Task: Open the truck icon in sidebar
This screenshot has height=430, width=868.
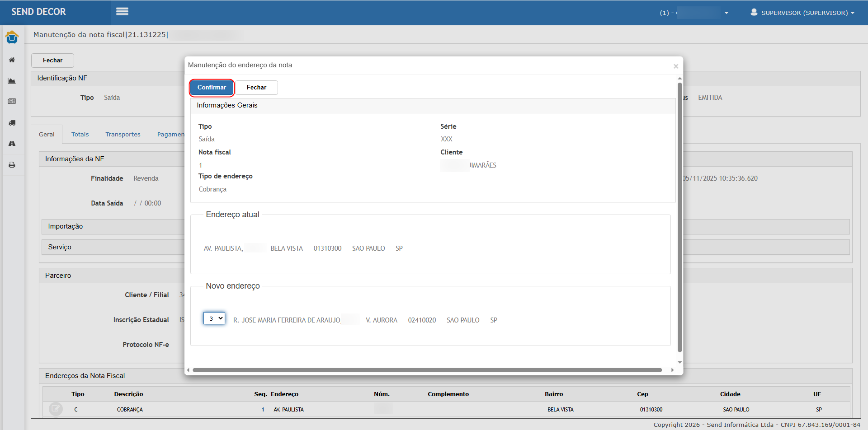Action: [12, 123]
